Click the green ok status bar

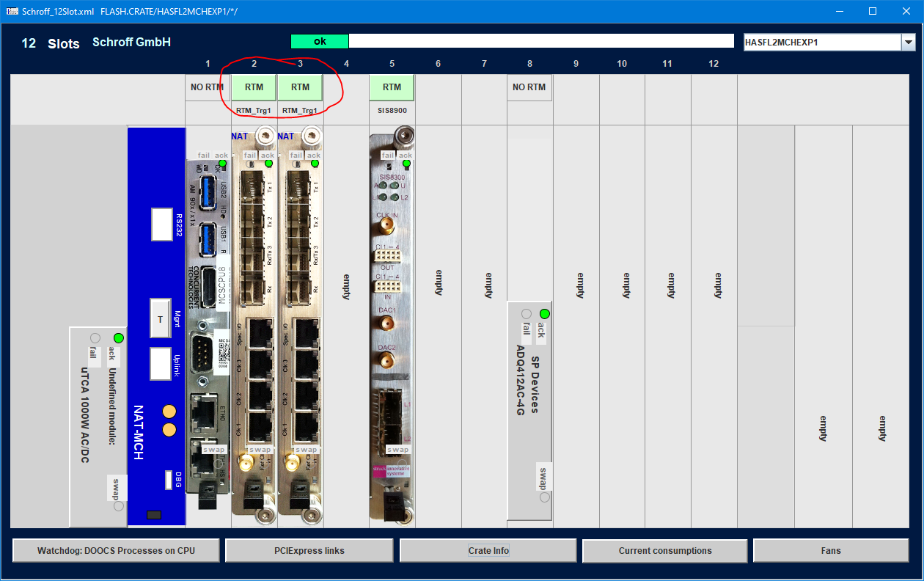[320, 41]
